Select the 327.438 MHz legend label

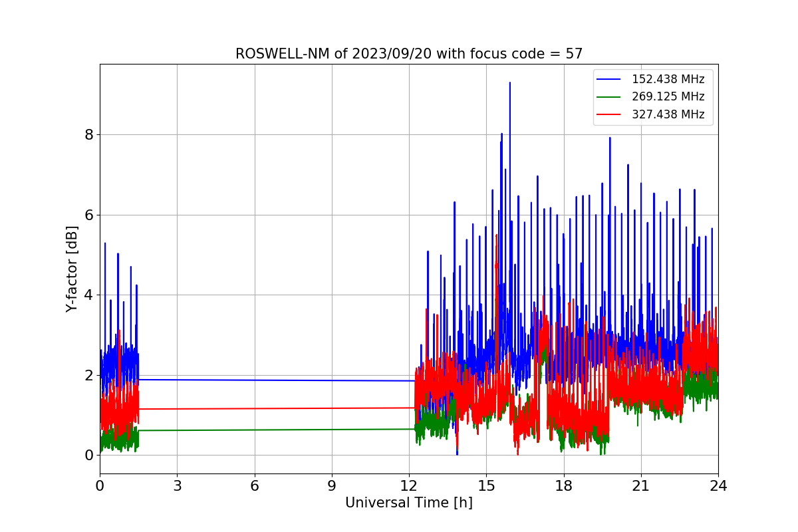click(668, 114)
